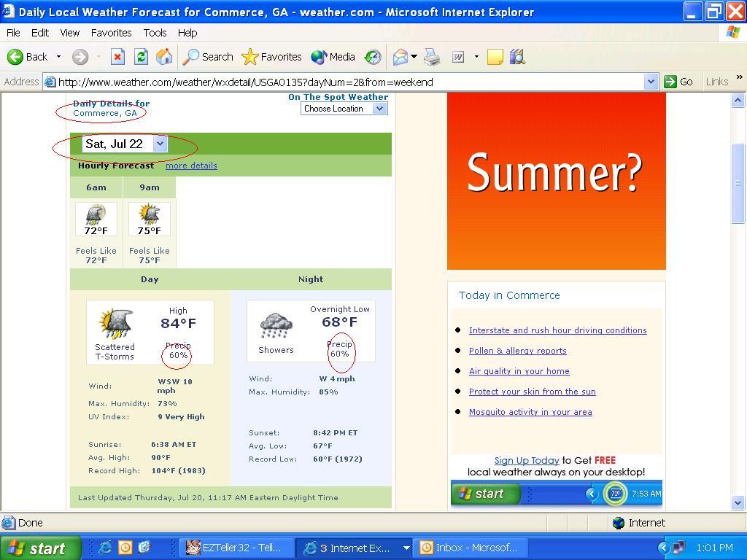Go to the Home page icon
This screenshot has height=560, width=747.
tap(164, 57)
